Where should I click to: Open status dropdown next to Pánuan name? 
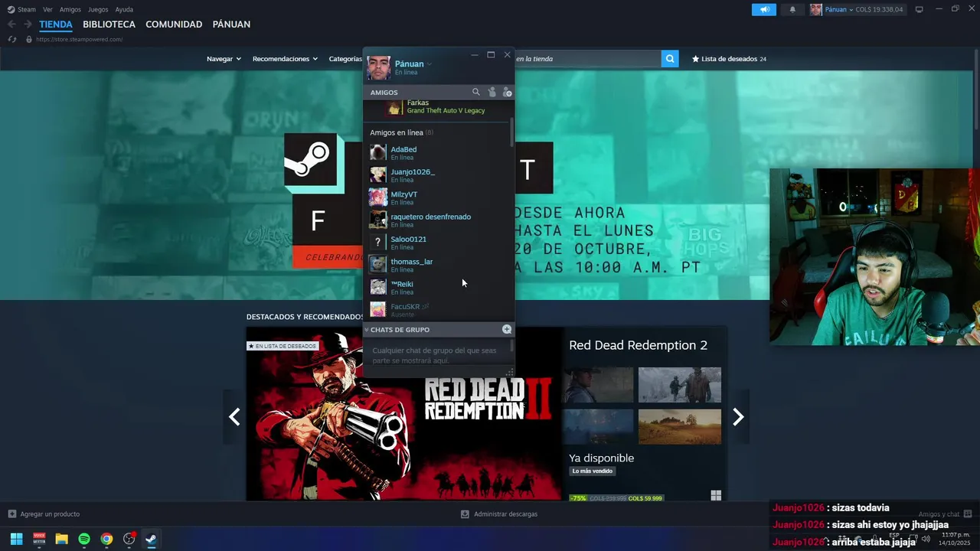(x=429, y=64)
